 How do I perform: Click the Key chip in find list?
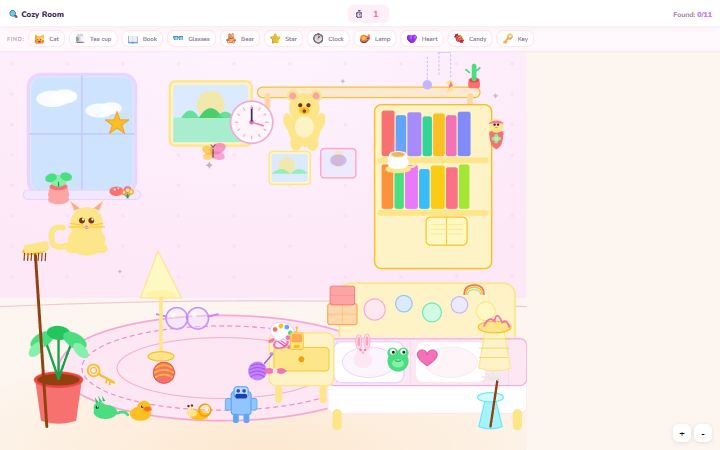pos(515,39)
